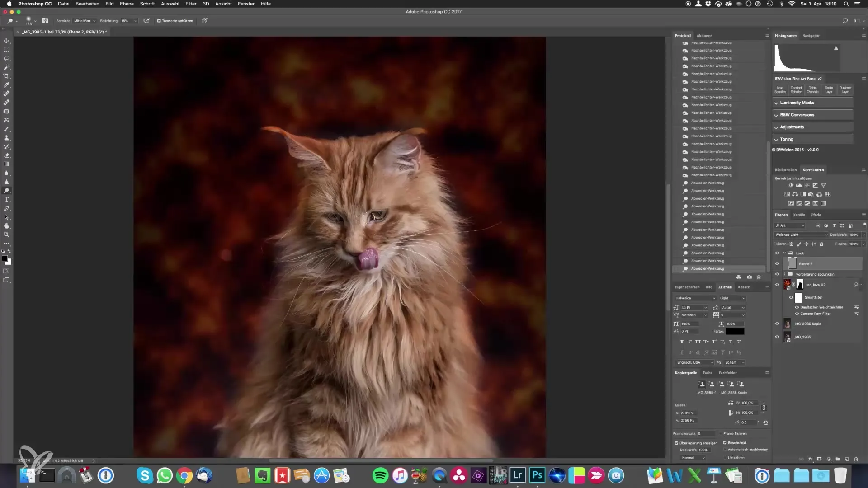
Task: Select the Type tool
Action: (x=6, y=200)
